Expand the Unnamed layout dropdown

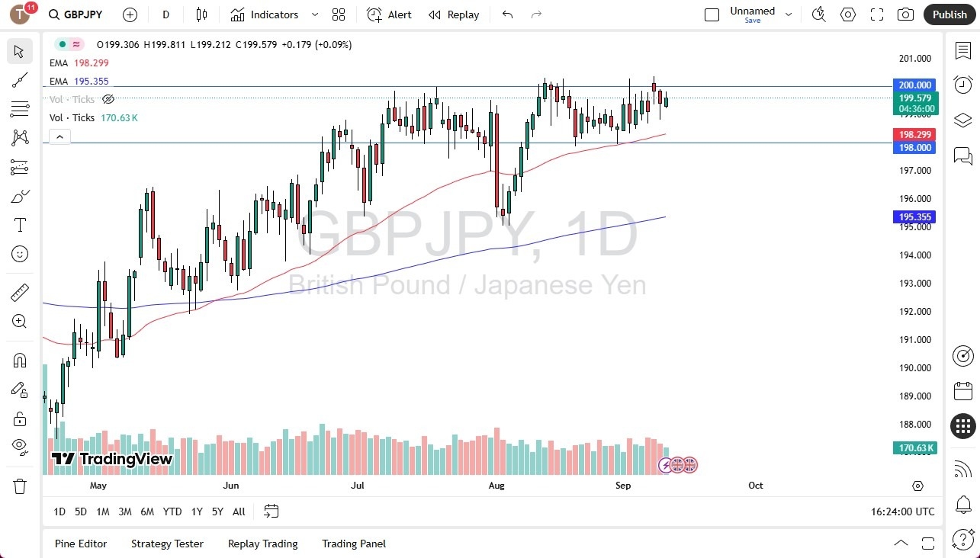coord(789,14)
